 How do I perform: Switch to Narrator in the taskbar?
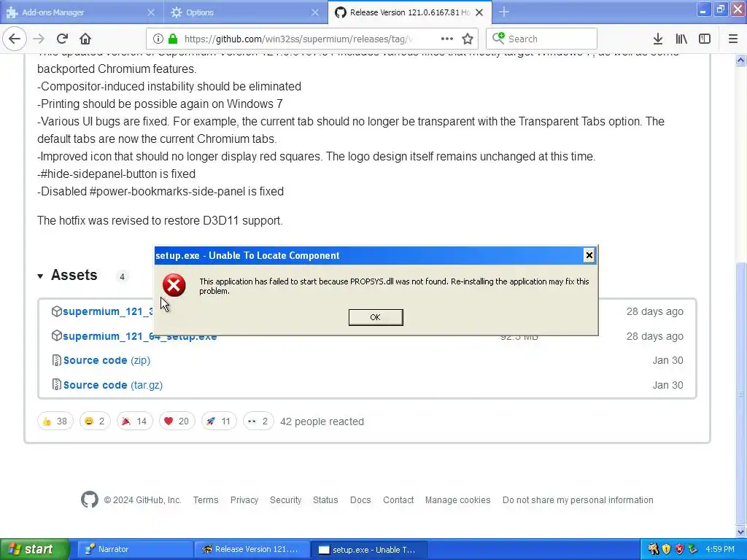135,550
